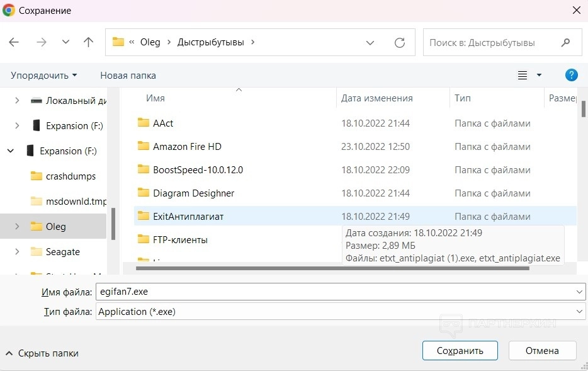Click the Back navigation arrow
Image resolution: width=588 pixels, height=371 pixels.
14,42
